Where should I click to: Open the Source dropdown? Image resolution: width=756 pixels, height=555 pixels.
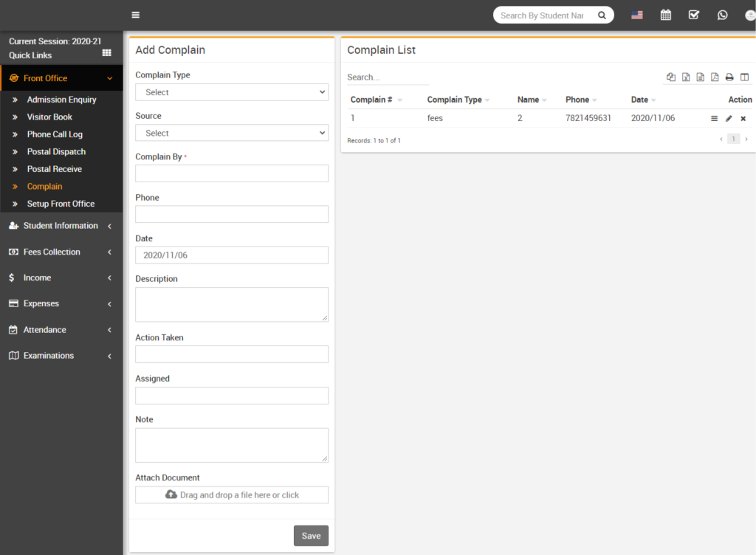point(232,133)
